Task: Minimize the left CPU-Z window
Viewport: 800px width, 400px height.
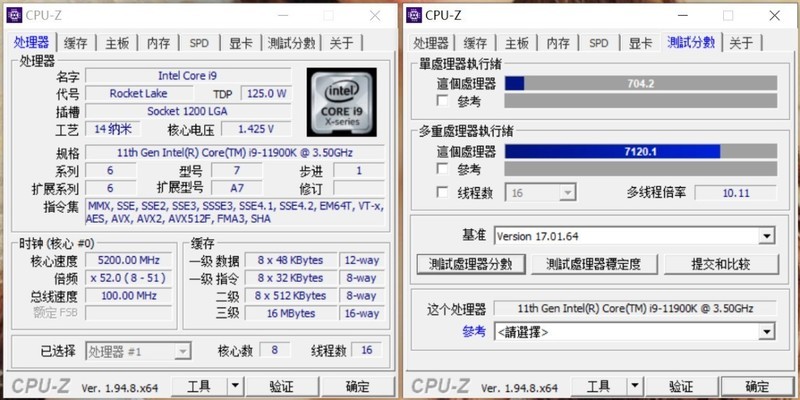Action: pyautogui.click(x=283, y=16)
